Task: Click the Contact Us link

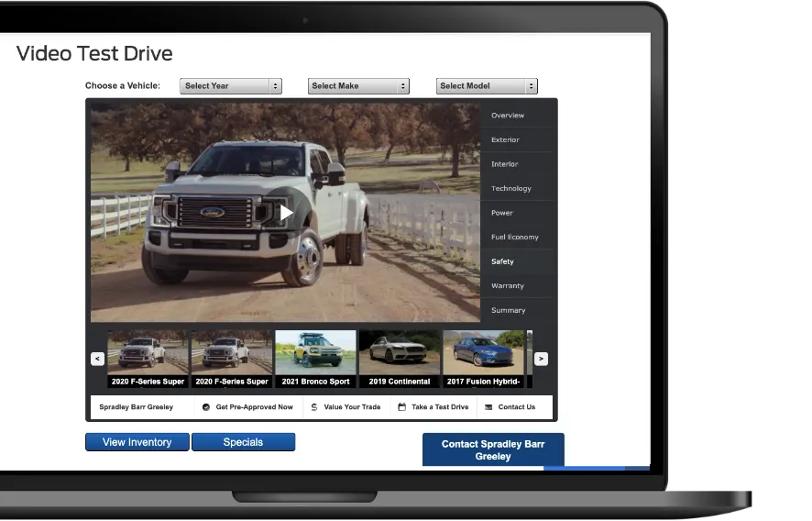Action: coord(517,407)
